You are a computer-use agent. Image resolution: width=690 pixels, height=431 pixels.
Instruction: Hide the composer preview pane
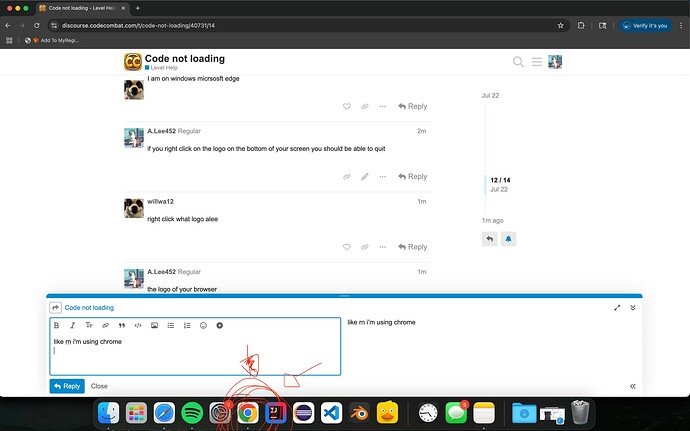coord(633,386)
